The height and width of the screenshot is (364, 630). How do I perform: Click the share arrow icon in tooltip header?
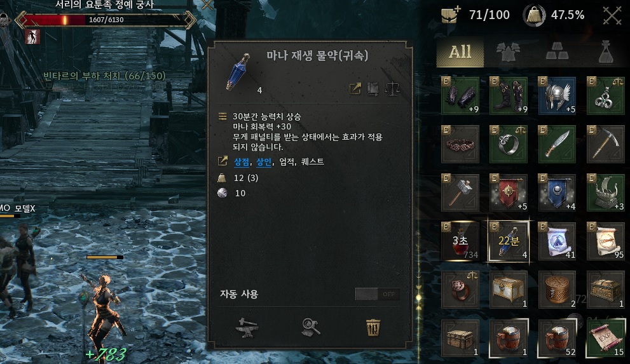pyautogui.click(x=355, y=89)
